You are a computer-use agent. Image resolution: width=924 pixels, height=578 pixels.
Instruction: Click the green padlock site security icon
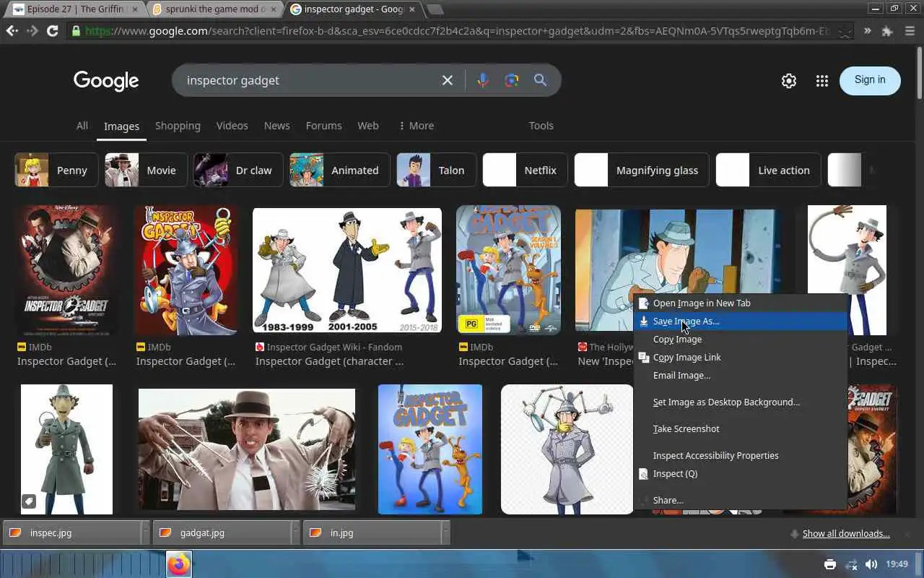point(76,31)
